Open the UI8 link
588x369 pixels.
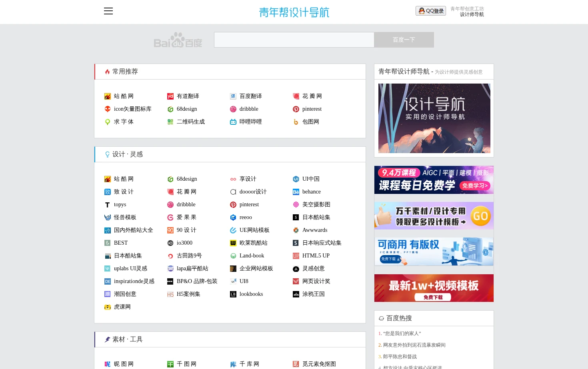pyautogui.click(x=244, y=281)
